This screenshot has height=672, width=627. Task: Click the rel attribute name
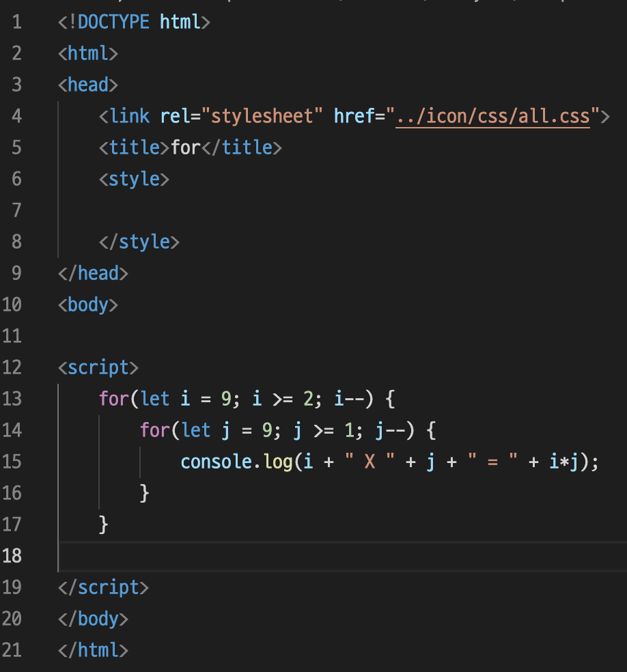(175, 116)
